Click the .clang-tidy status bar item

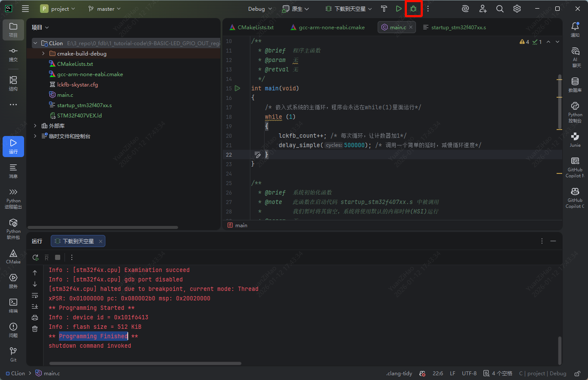tap(399, 374)
